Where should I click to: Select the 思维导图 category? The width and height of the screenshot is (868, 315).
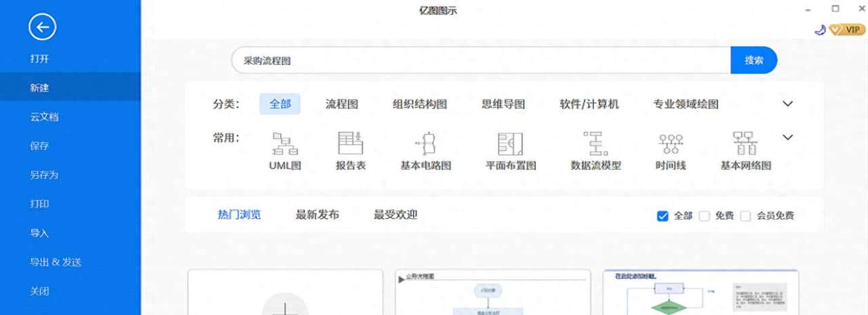point(503,104)
